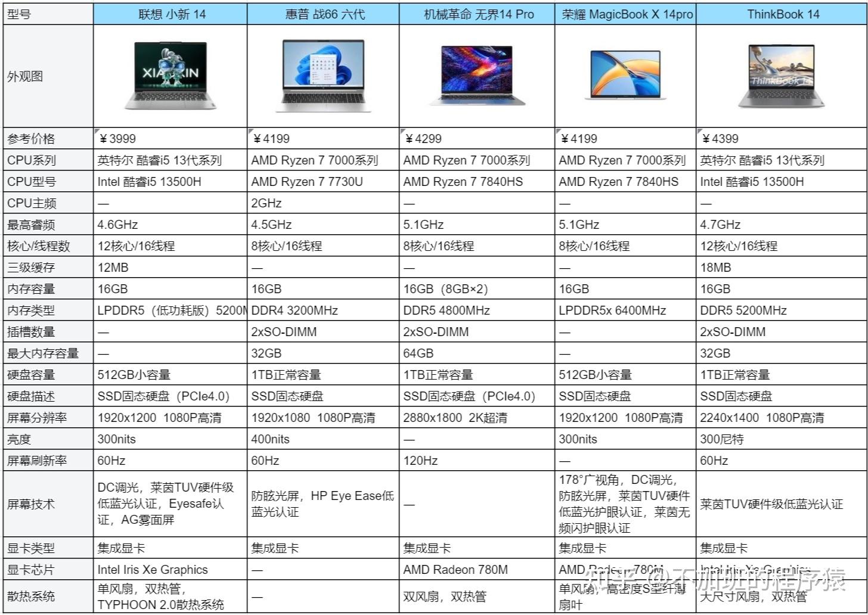Select the 最大内存容量 row label

point(48,353)
